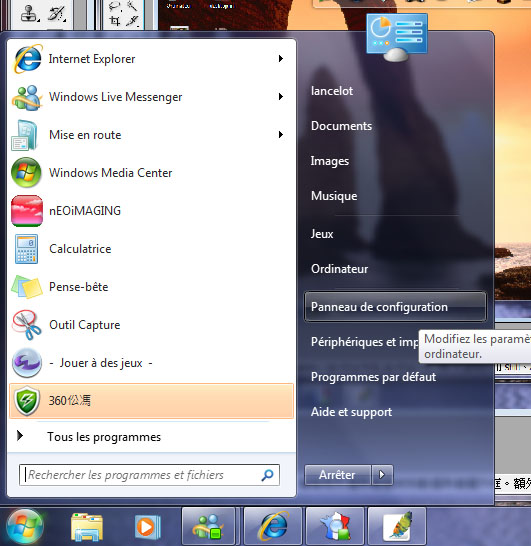
Task: Open Pense-bête sticky notes
Action: [x=151, y=287]
